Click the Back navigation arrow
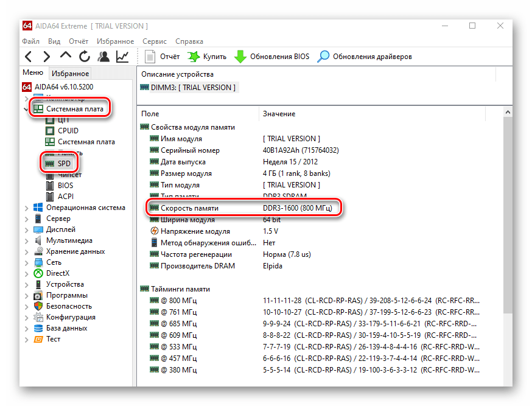 tap(29, 57)
